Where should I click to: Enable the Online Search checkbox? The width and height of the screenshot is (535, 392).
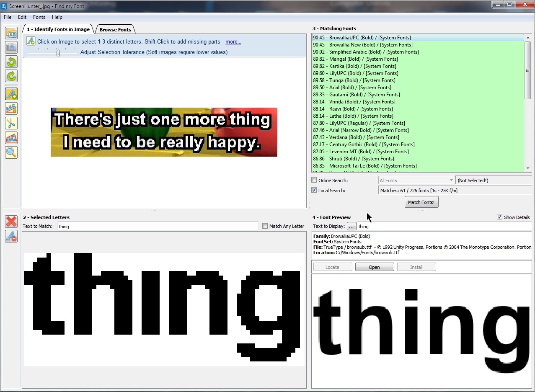314,181
